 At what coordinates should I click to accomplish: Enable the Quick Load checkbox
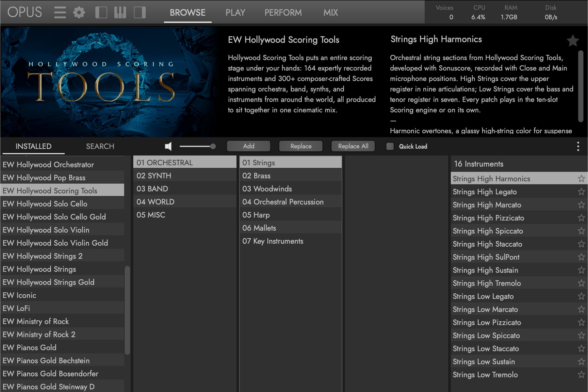[x=390, y=146]
